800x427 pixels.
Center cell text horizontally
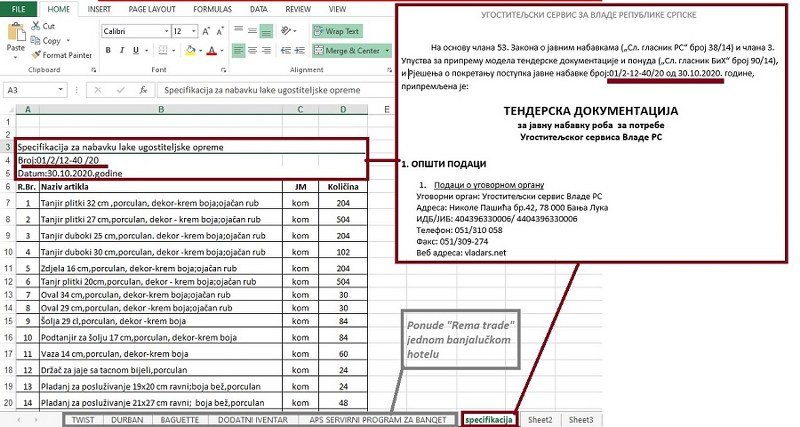pyautogui.click(x=252, y=51)
